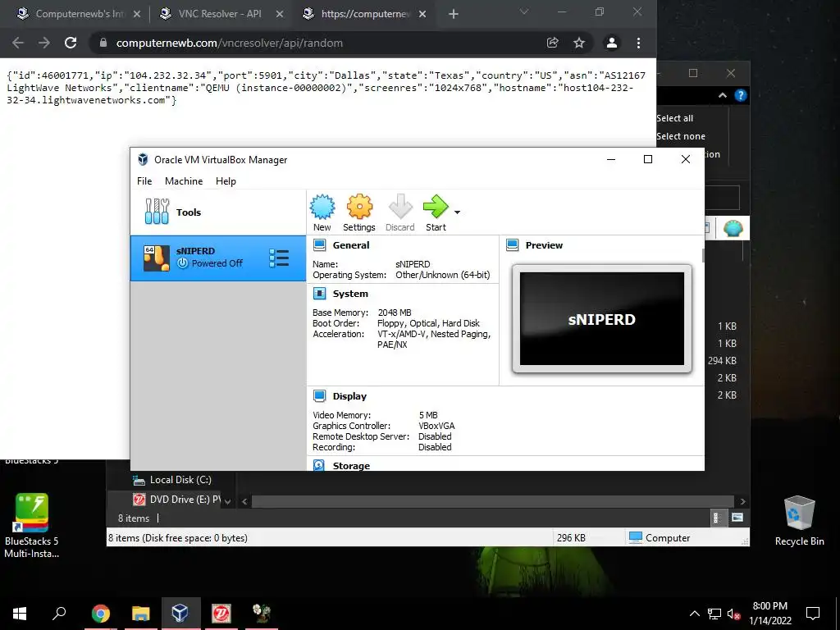The width and height of the screenshot is (840, 630).
Task: Open sNIPERD machine list menu icon
Action: [x=279, y=258]
